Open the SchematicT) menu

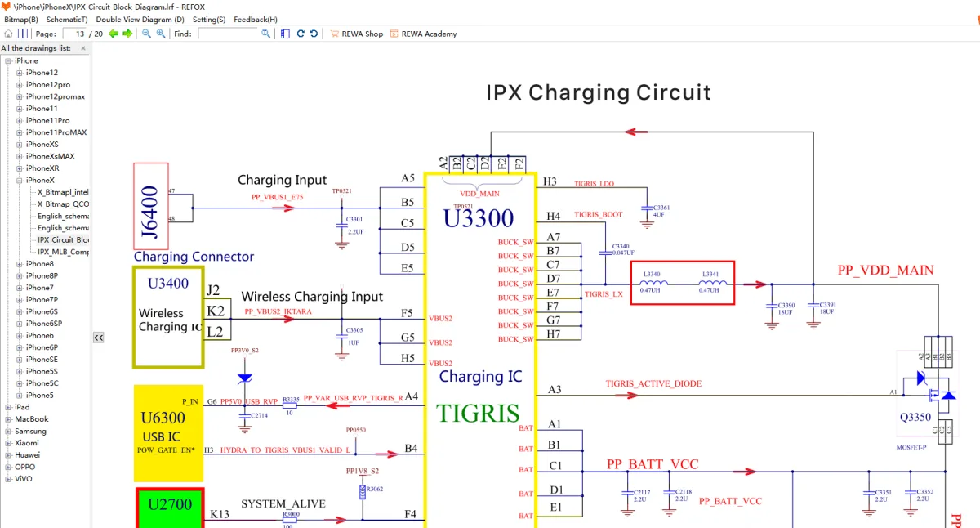pyautogui.click(x=67, y=19)
